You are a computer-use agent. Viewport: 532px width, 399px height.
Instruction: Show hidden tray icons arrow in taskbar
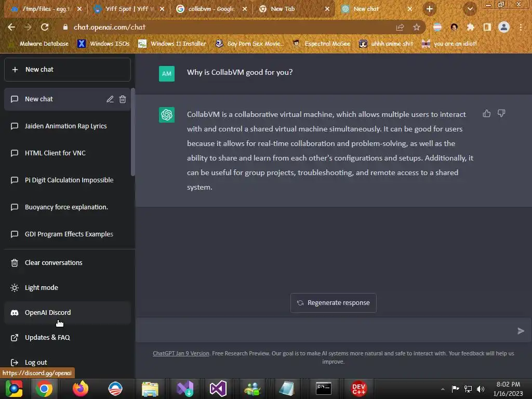click(443, 389)
